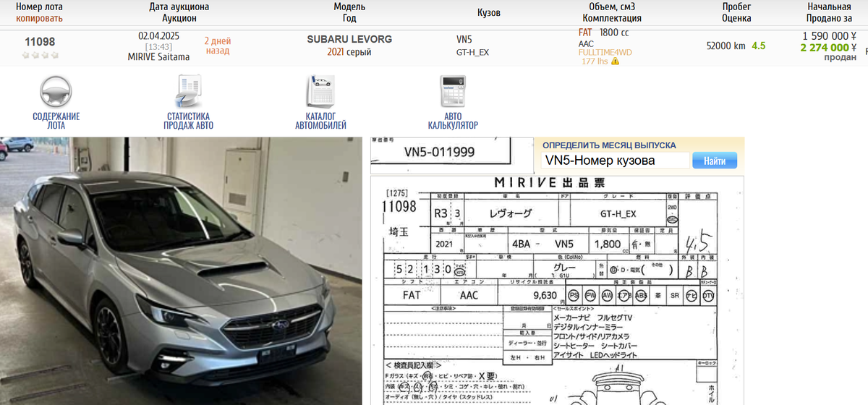Click the Найти button
This screenshot has height=405, width=868.
(x=715, y=161)
